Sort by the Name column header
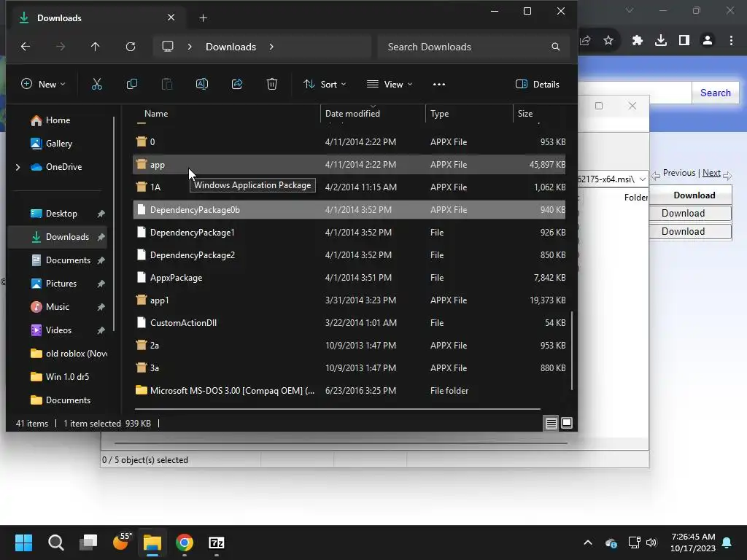 pos(156,113)
